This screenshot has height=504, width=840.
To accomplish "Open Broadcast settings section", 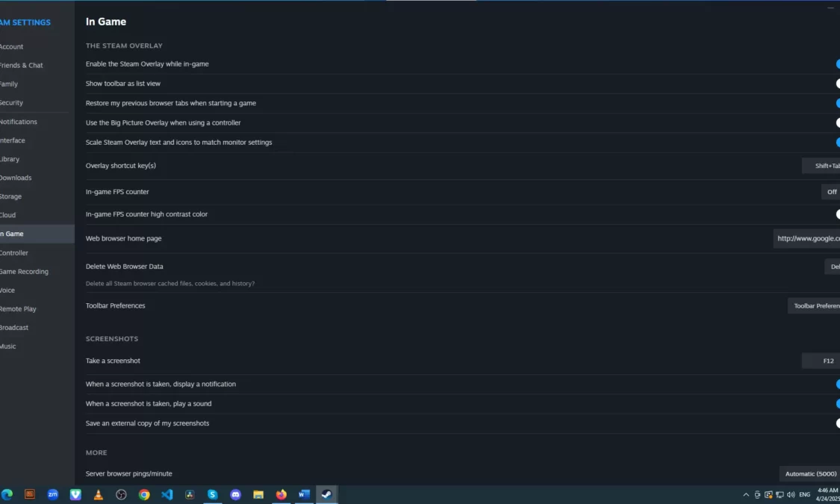I will [x=14, y=328].
